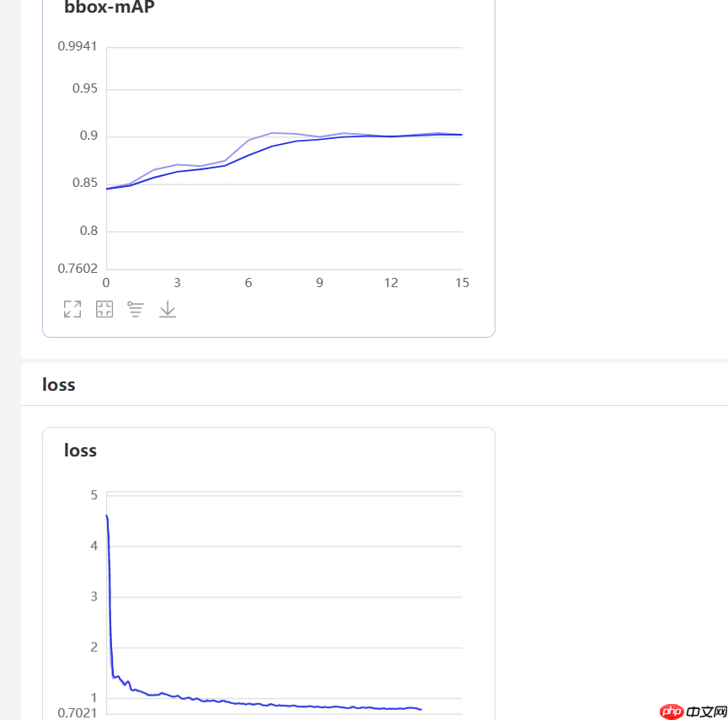Select the bbox-mAP chart title
This screenshot has height=720, width=728.
[110, 8]
